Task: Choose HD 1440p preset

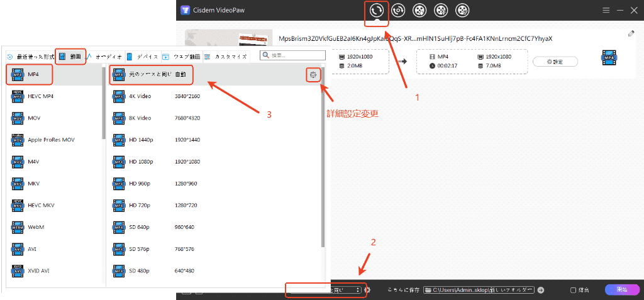Action: [x=214, y=140]
